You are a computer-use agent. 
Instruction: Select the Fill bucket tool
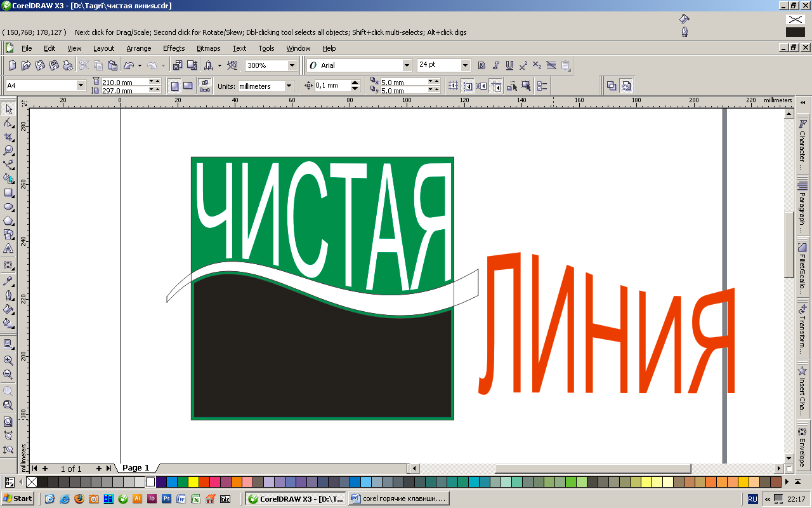[x=8, y=309]
